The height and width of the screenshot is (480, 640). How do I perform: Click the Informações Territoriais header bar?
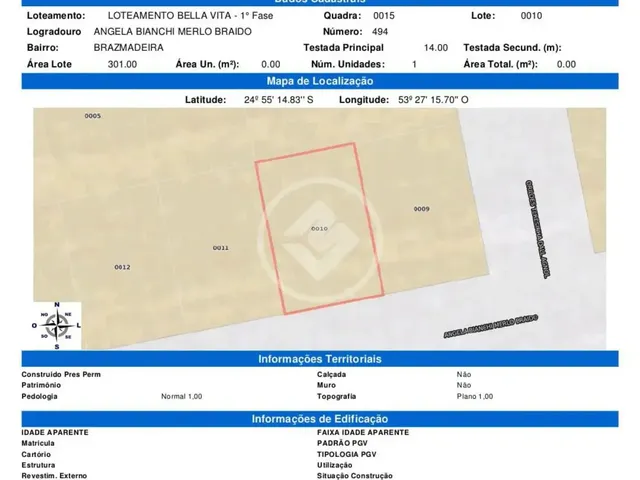click(320, 359)
